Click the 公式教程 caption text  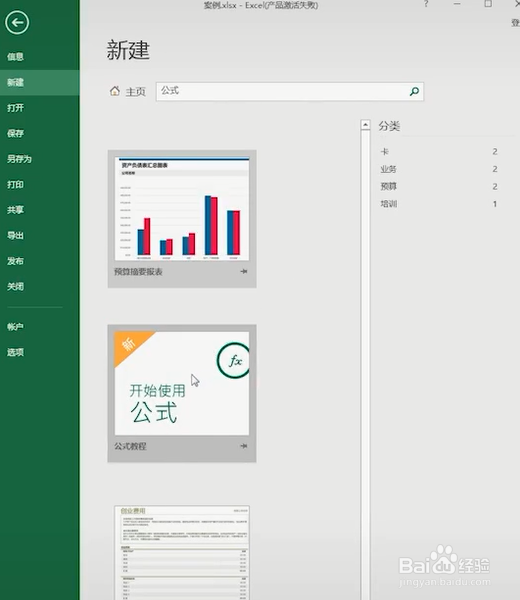130,446
